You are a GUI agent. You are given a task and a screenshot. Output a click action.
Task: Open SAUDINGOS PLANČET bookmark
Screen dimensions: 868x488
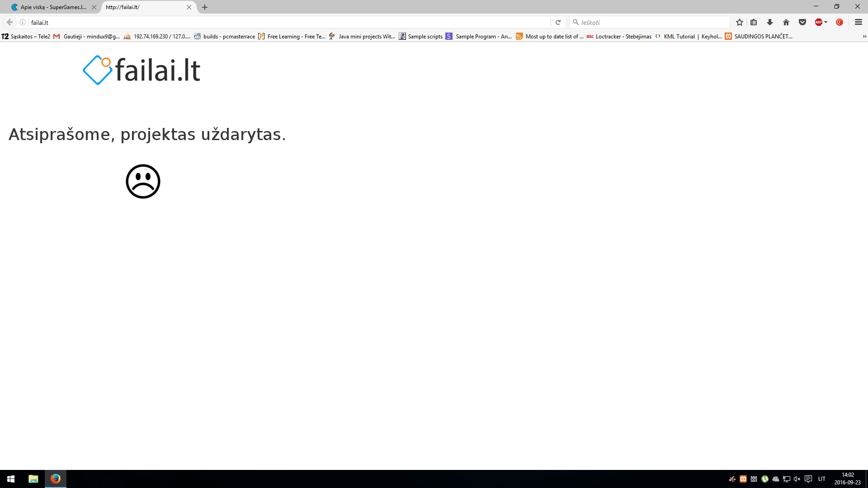pos(759,37)
